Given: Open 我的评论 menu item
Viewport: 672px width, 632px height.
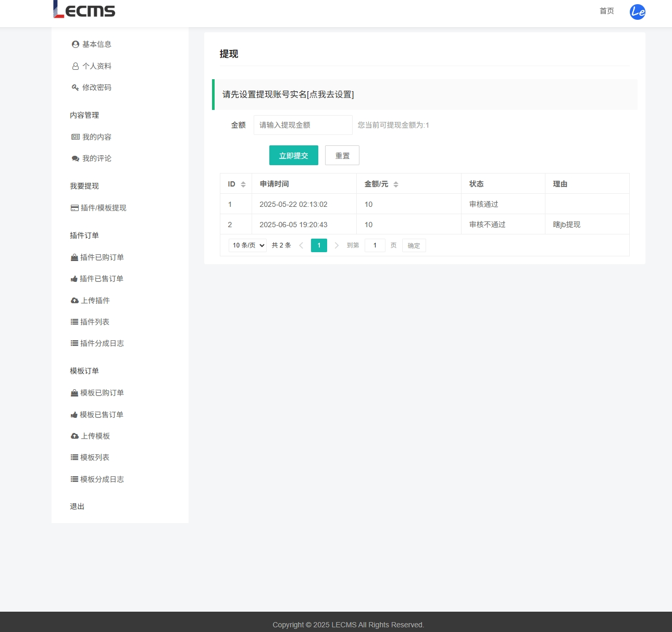Looking at the screenshot, I should (x=97, y=158).
